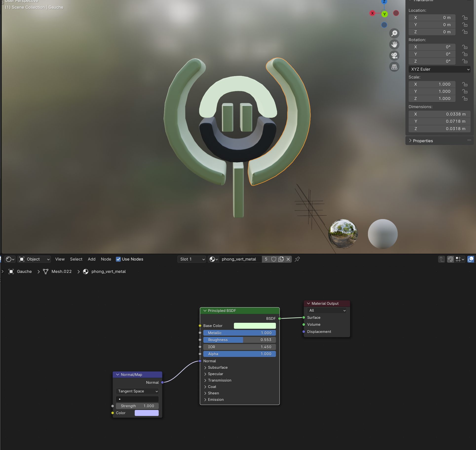476x450 pixels.
Task: Click the red X axis gizmo ball
Action: click(x=373, y=13)
